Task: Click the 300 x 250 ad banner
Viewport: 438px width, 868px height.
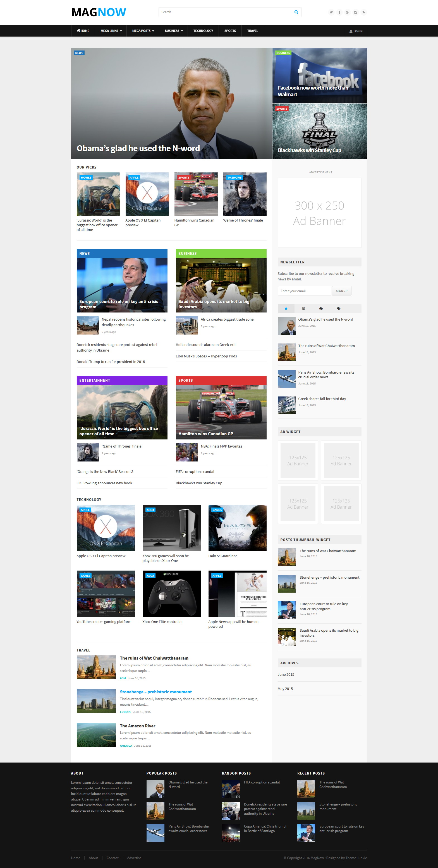Action: 319,213
